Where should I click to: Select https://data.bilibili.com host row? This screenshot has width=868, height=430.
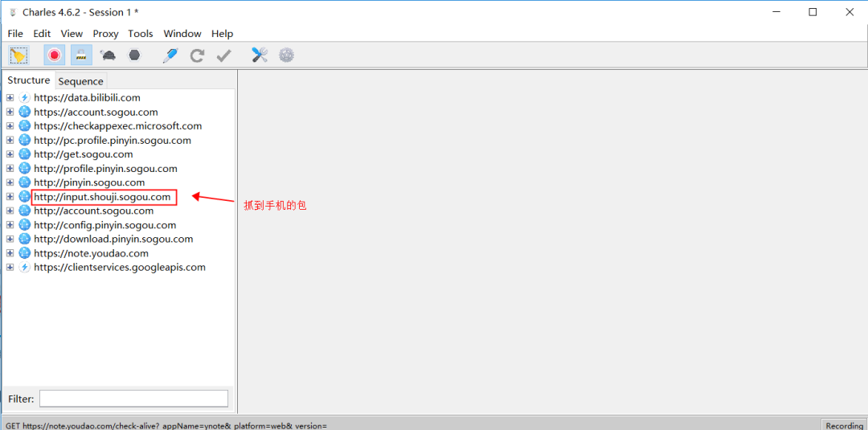coord(87,98)
